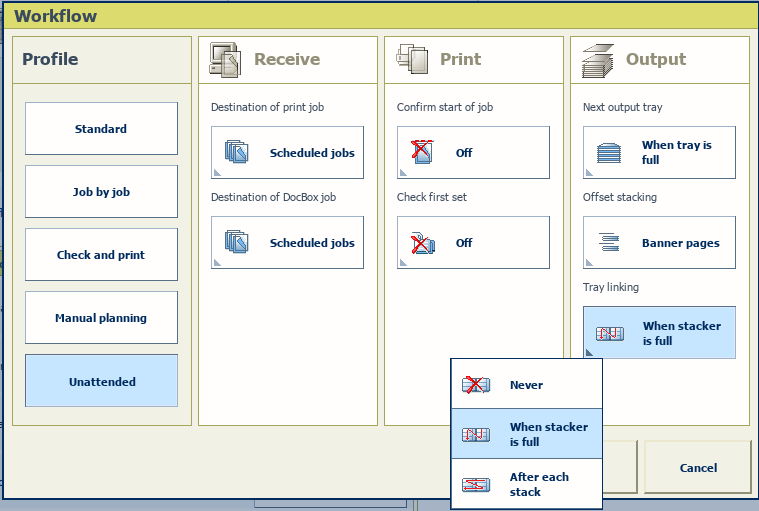The image size is (759, 511).
Task: Click the Offset stacking banner pages icon
Action: click(x=609, y=243)
